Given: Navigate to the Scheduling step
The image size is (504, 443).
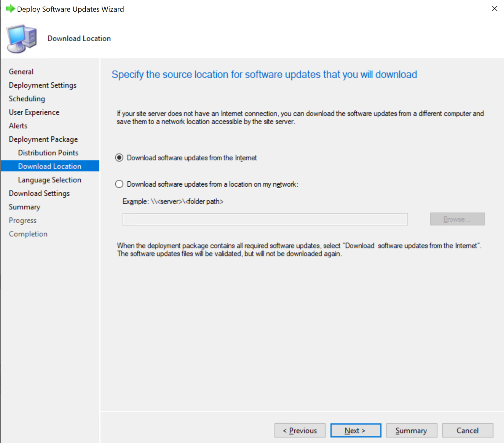Looking at the screenshot, I should pyautogui.click(x=27, y=99).
